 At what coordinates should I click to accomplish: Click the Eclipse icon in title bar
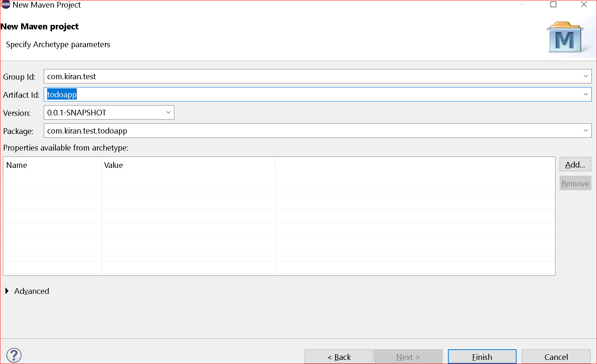click(x=6, y=5)
